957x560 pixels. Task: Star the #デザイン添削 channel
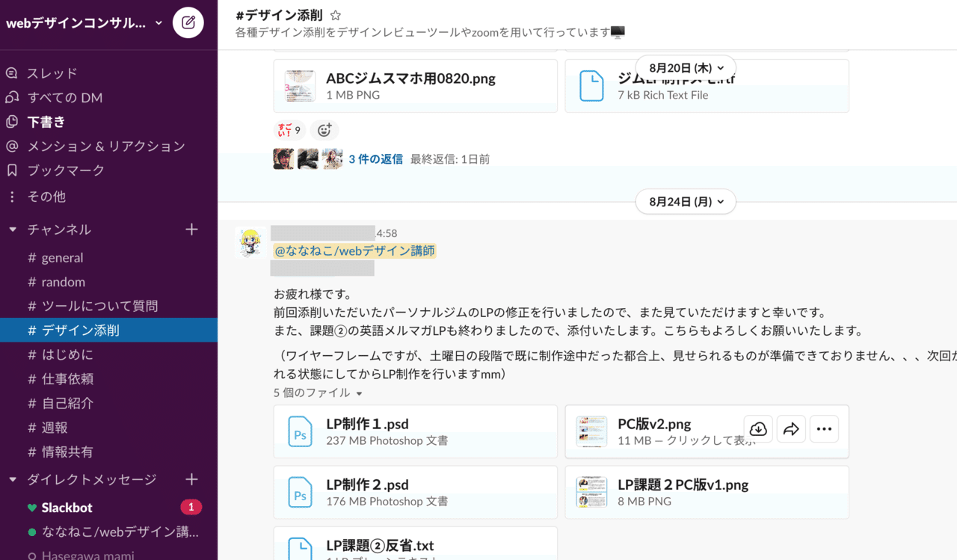tap(336, 15)
